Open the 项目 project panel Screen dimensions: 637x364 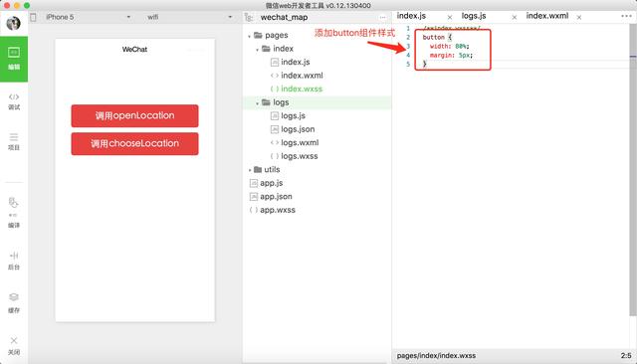click(x=14, y=141)
